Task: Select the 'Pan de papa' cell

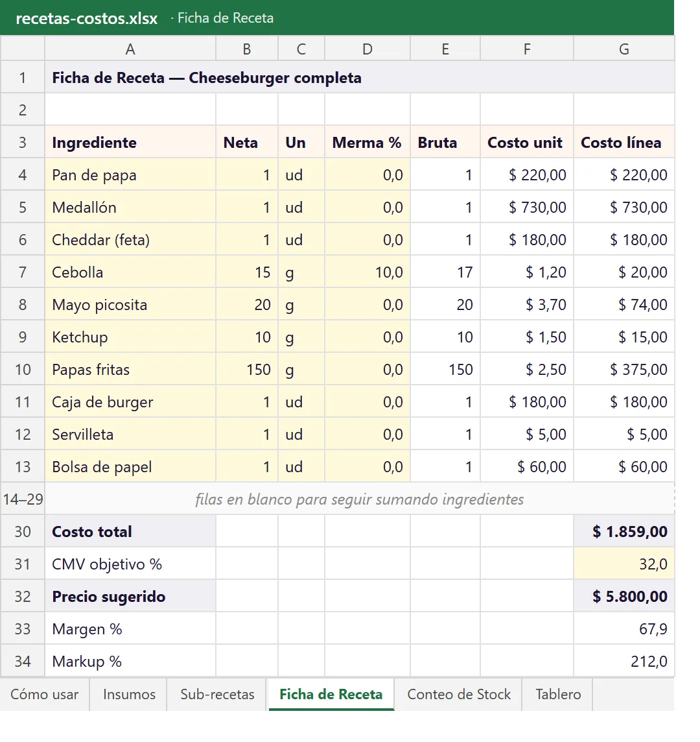Action: coord(130,174)
